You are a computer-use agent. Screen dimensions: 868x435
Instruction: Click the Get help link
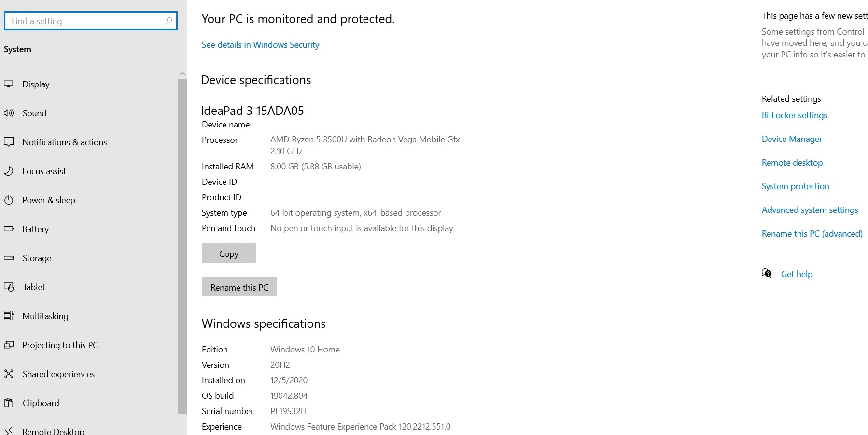[x=797, y=274]
